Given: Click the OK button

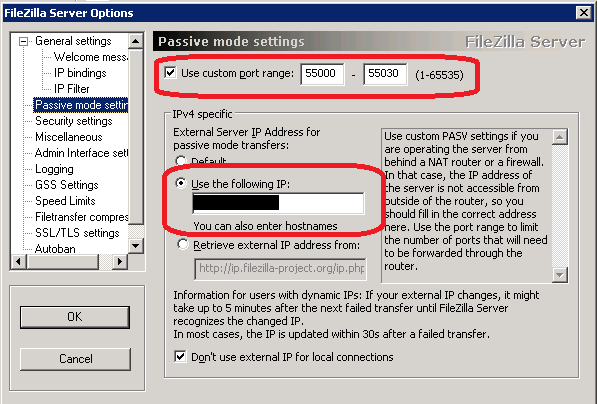Looking at the screenshot, I should click(x=75, y=317).
